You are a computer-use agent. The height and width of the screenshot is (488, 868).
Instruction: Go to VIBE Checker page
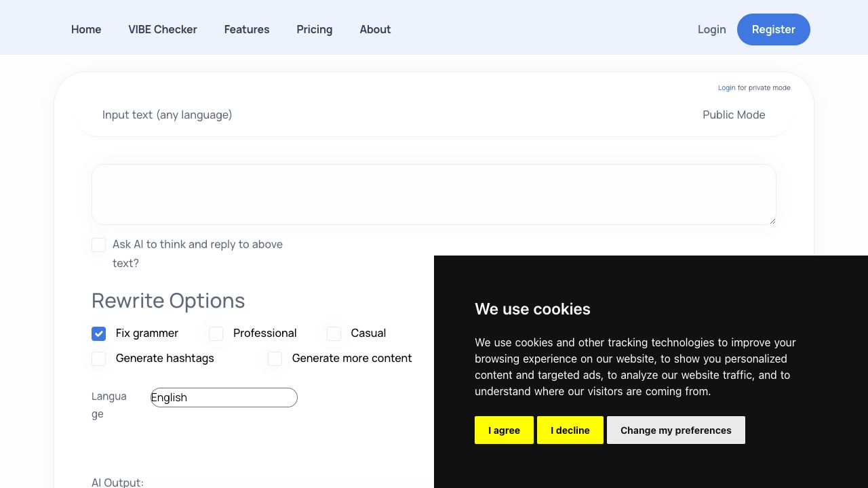tap(163, 30)
